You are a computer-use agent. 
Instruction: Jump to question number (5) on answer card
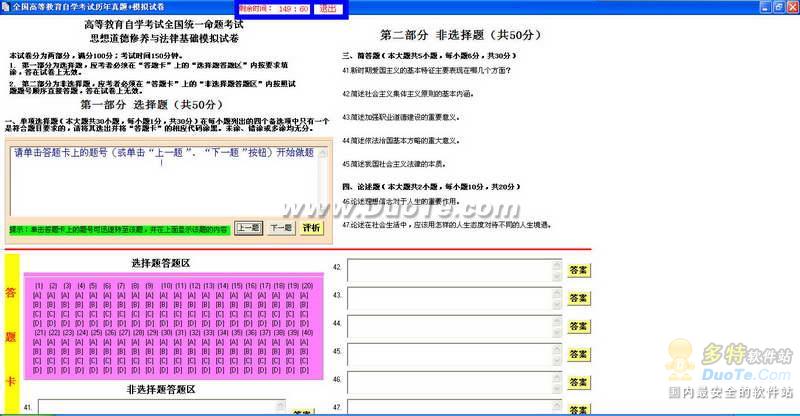click(94, 285)
